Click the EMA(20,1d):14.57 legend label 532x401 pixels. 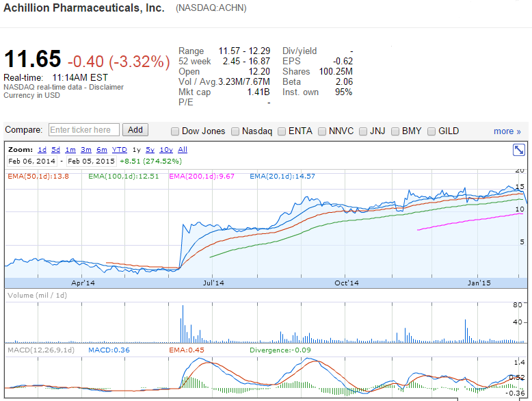282,177
